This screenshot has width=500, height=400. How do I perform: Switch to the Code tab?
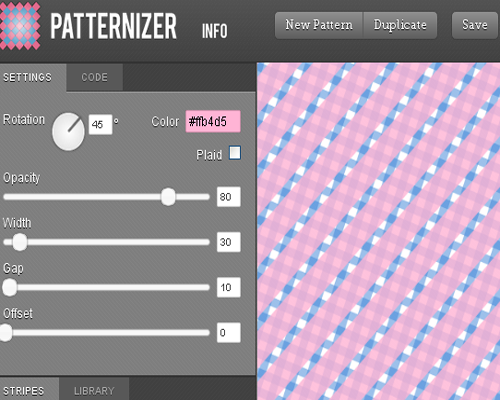pyautogui.click(x=95, y=77)
